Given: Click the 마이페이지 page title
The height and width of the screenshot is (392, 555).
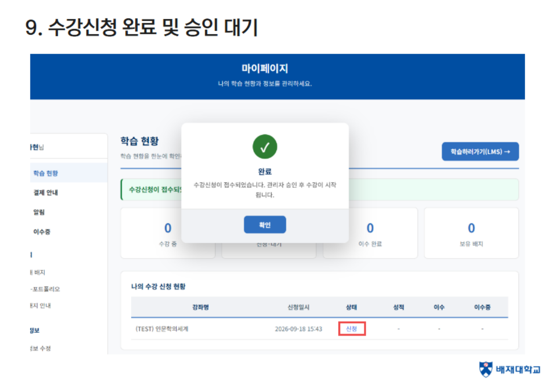Looking at the screenshot, I should (265, 69).
